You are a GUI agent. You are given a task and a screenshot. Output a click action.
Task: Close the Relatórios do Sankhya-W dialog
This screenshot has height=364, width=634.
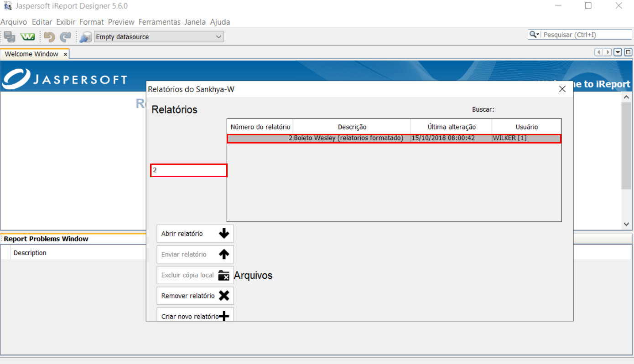(562, 89)
